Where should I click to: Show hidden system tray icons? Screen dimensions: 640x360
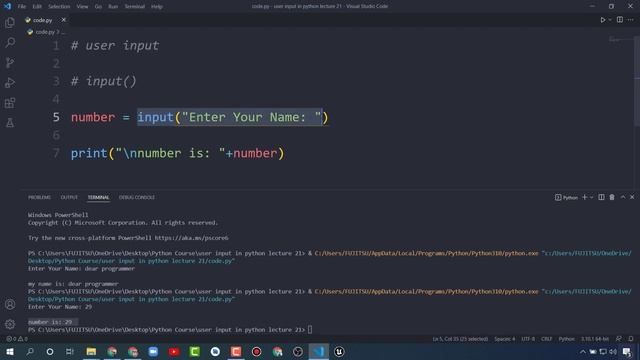click(582, 352)
